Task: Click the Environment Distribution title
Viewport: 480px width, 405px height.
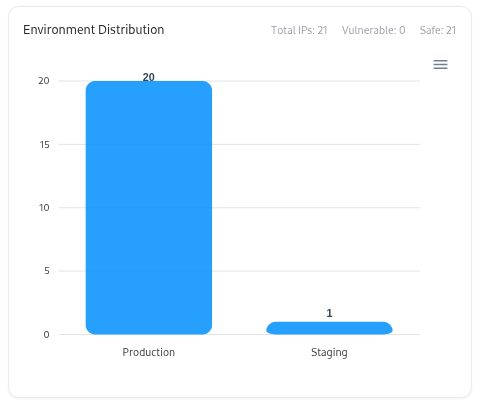Action: tap(94, 30)
